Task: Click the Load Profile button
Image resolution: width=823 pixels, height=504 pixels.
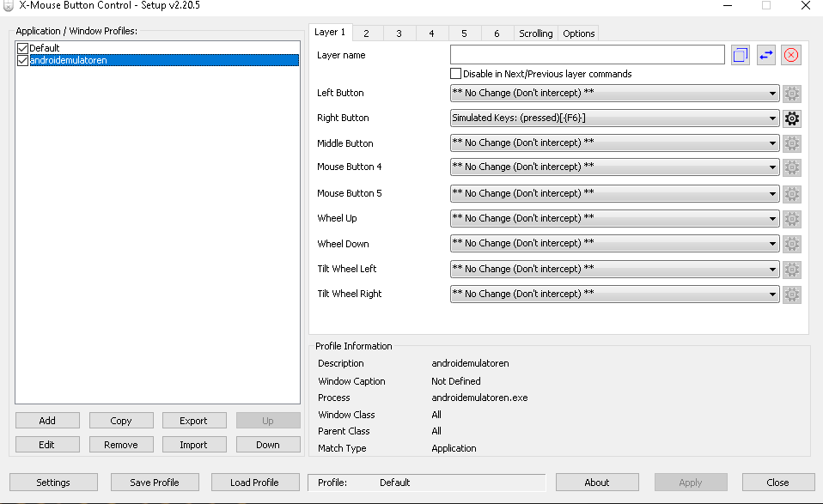Action: point(254,483)
